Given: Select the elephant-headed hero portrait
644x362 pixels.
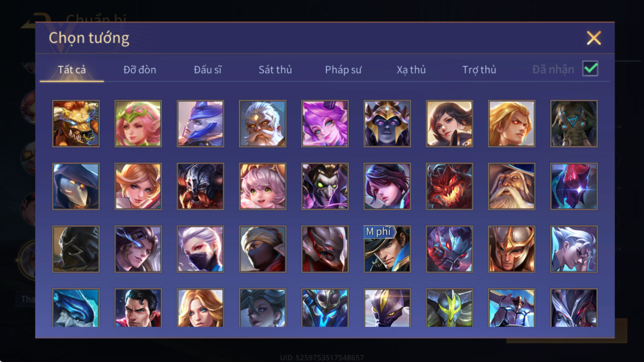Looking at the screenshot, I should 574,123.
